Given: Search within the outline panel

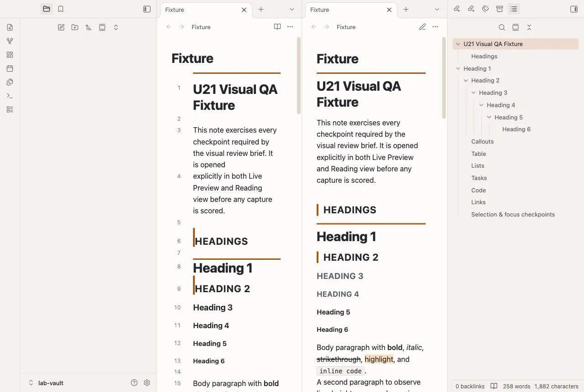Looking at the screenshot, I should coord(502,27).
